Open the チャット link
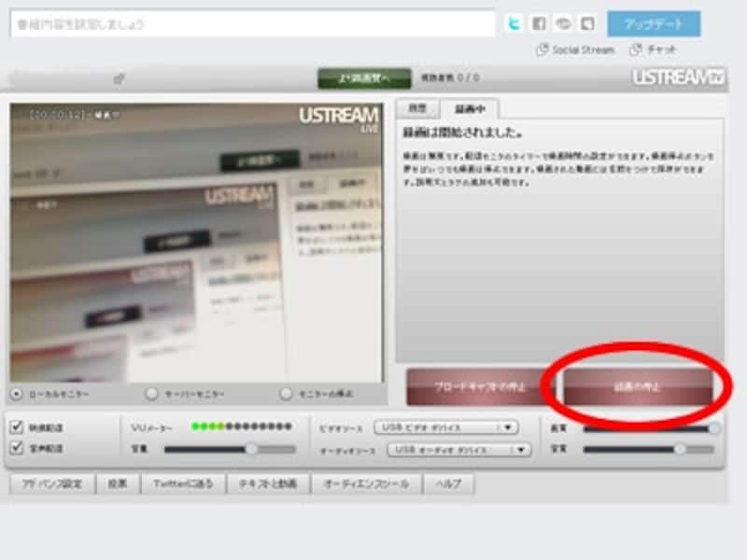 (653, 49)
